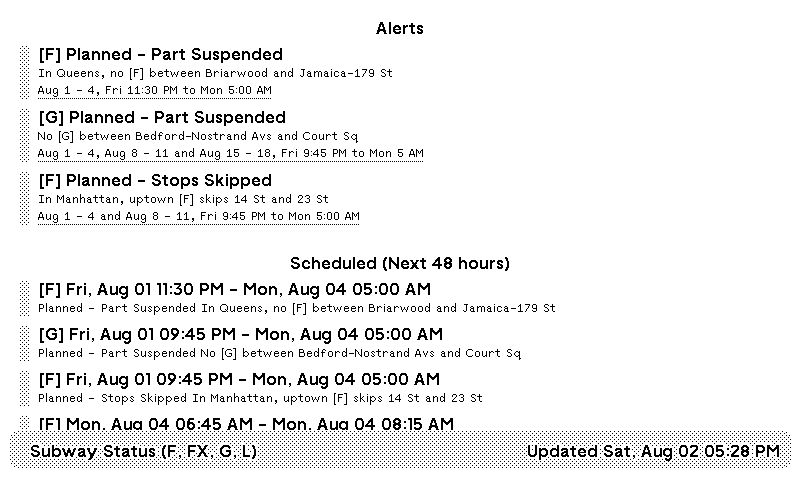Click the Alerts section heading

(400, 29)
